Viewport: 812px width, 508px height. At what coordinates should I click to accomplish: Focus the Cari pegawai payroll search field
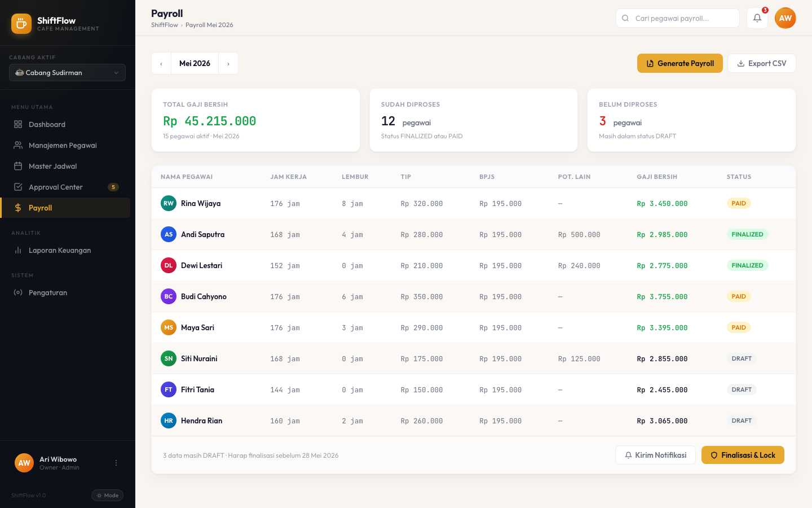coord(678,18)
